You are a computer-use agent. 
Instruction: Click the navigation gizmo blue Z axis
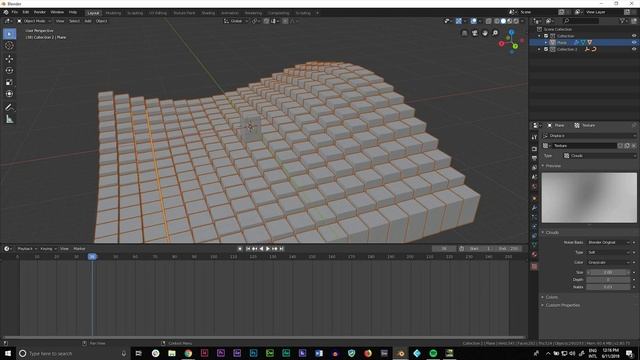511,32
